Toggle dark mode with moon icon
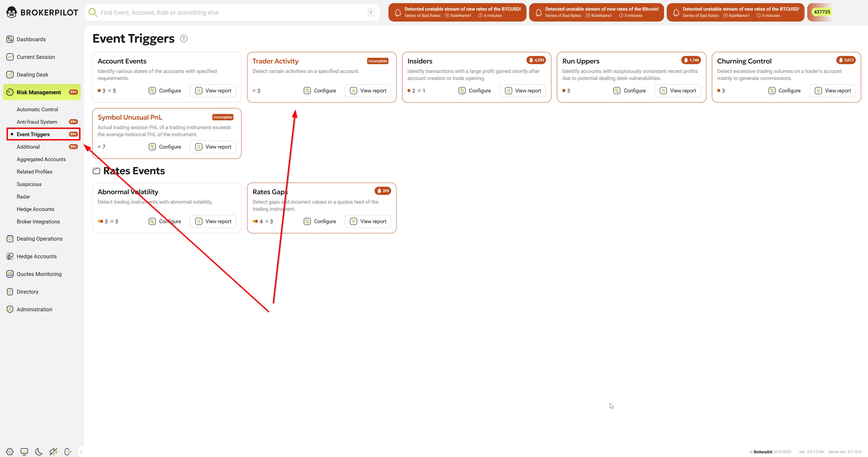The image size is (868, 457). pos(39,452)
